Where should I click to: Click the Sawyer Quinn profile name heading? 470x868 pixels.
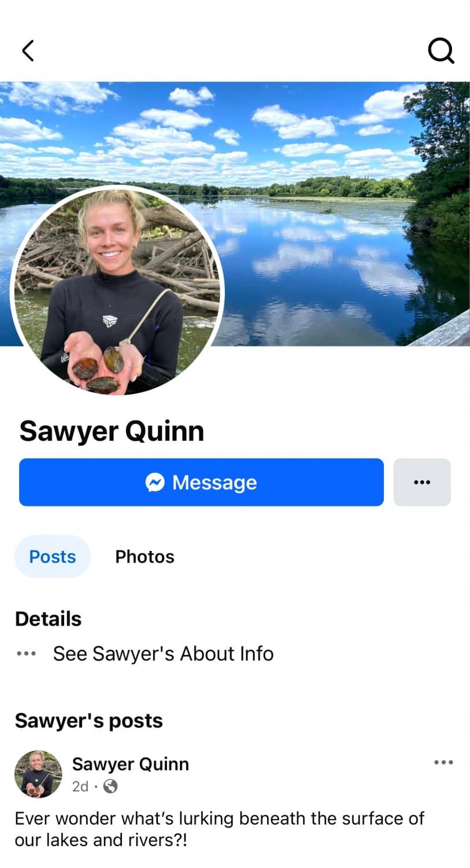pos(112,431)
